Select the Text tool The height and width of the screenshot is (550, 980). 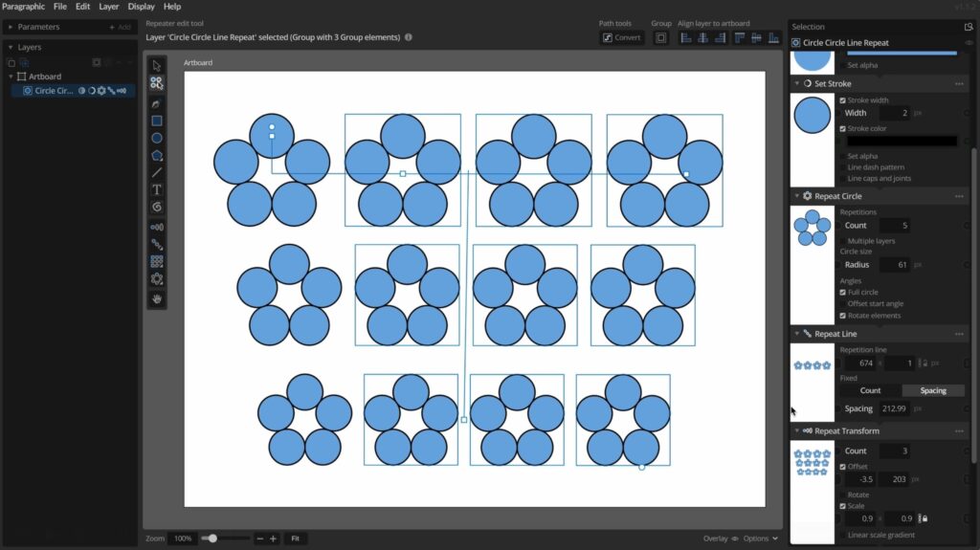157,189
